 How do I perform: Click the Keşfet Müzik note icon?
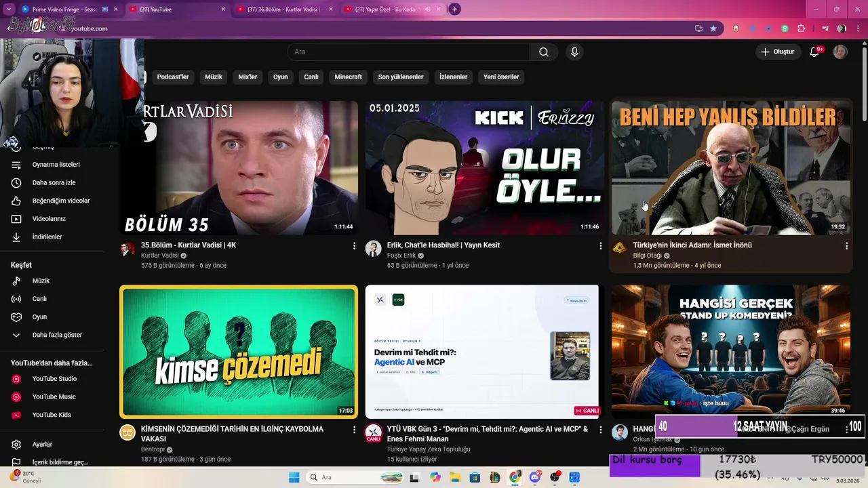[16, 281]
